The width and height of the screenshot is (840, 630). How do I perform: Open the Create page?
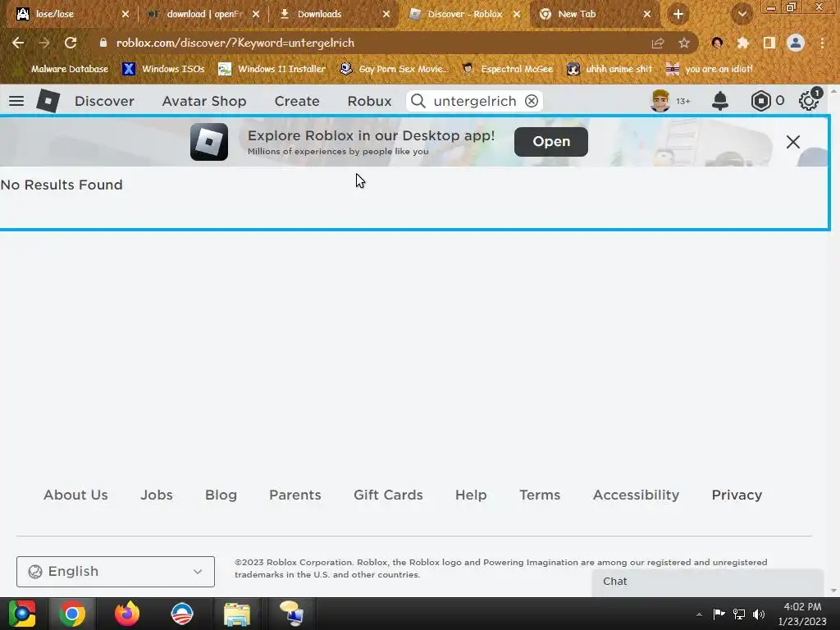297,101
